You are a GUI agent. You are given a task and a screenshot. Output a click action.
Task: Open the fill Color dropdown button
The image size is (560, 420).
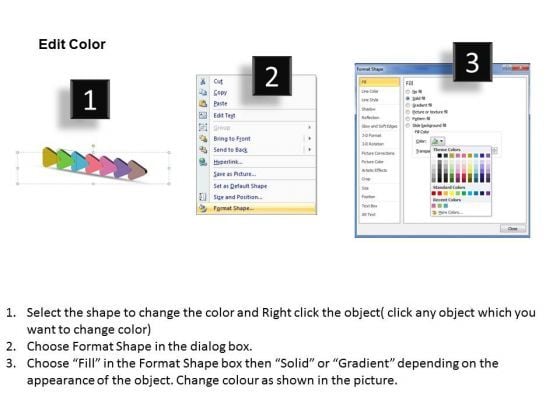point(438,141)
